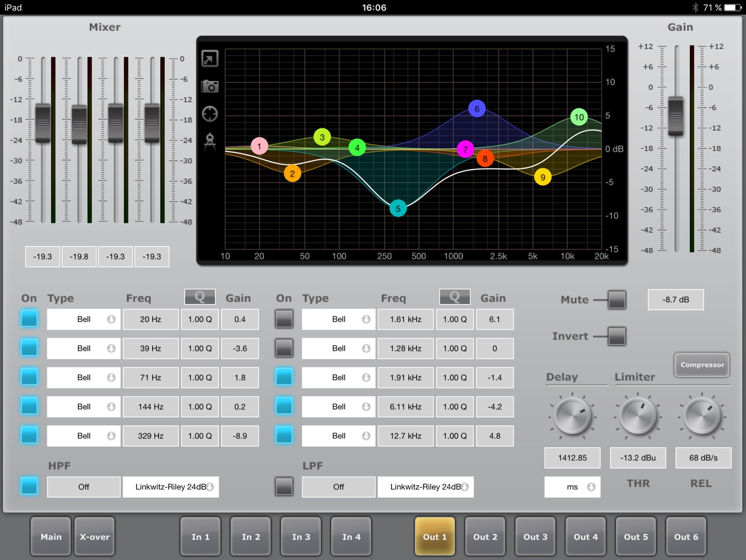Select EQ band node 10
Image resolution: width=746 pixels, height=560 pixels.
579,117
